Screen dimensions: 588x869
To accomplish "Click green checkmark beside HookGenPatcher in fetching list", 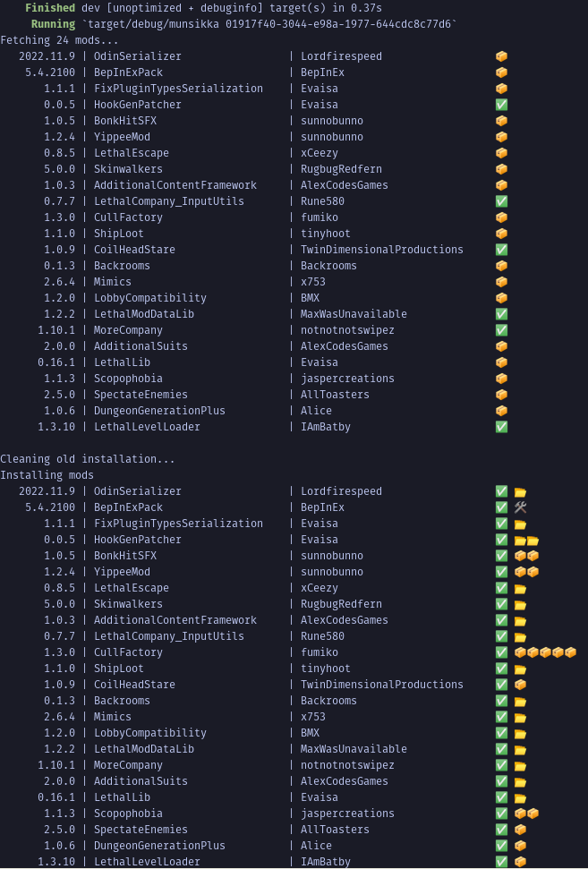I will (x=501, y=105).
